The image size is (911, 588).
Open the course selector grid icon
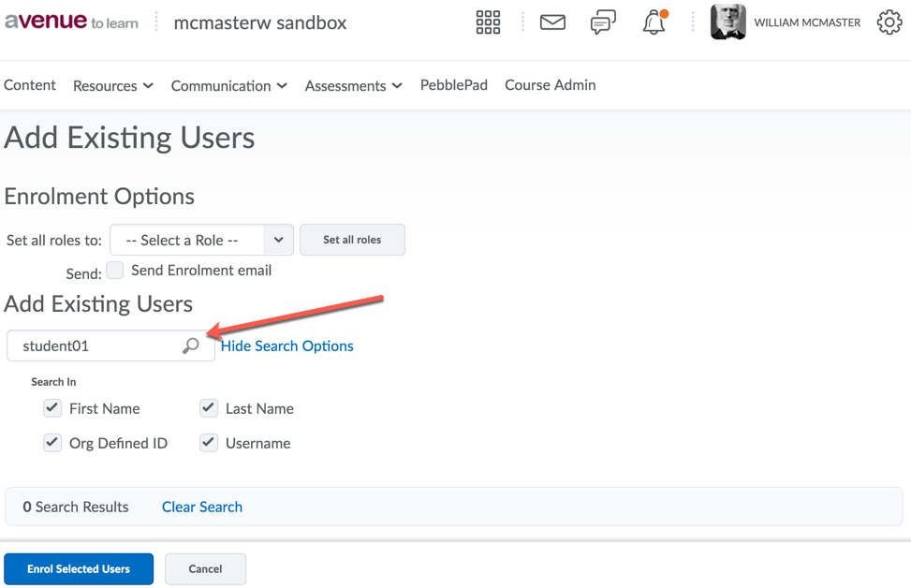488,22
